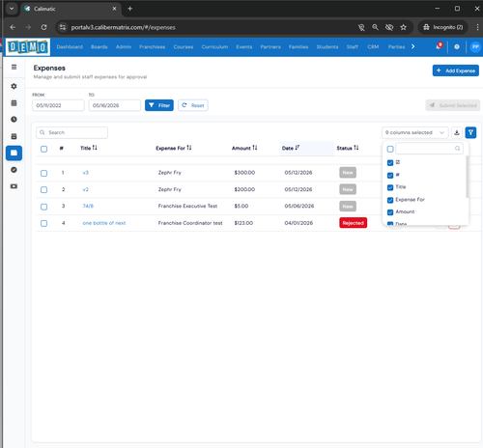Toggle the hamburger sidebar menu icon
This screenshot has width=483, height=448.
[x=14, y=67]
